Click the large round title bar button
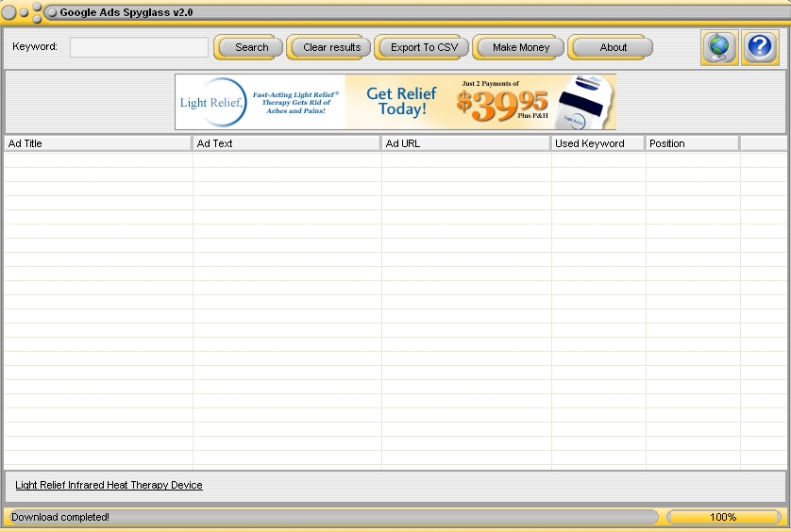791x532 pixels. point(9,12)
